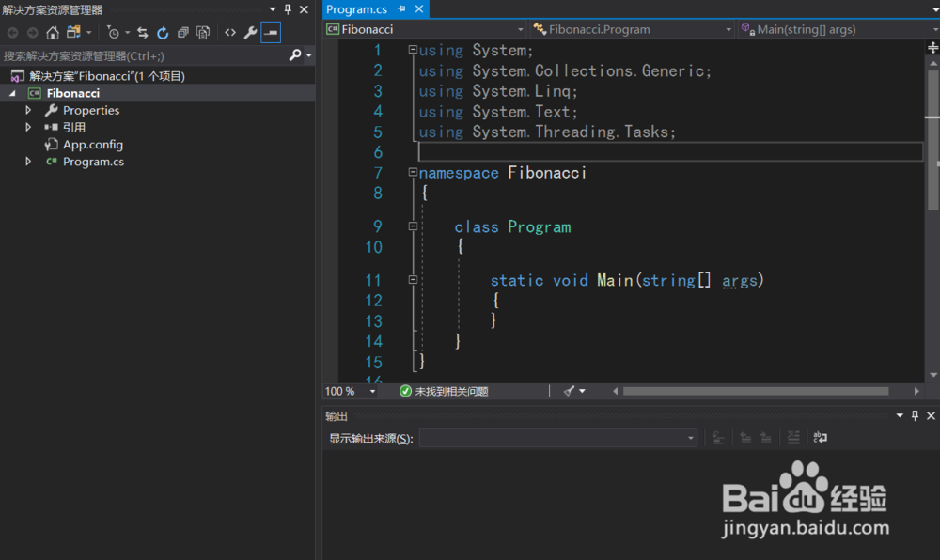Viewport: 940px width, 560px height.
Task: Open Properties via the wrench toolbar icon
Action: pos(250,33)
